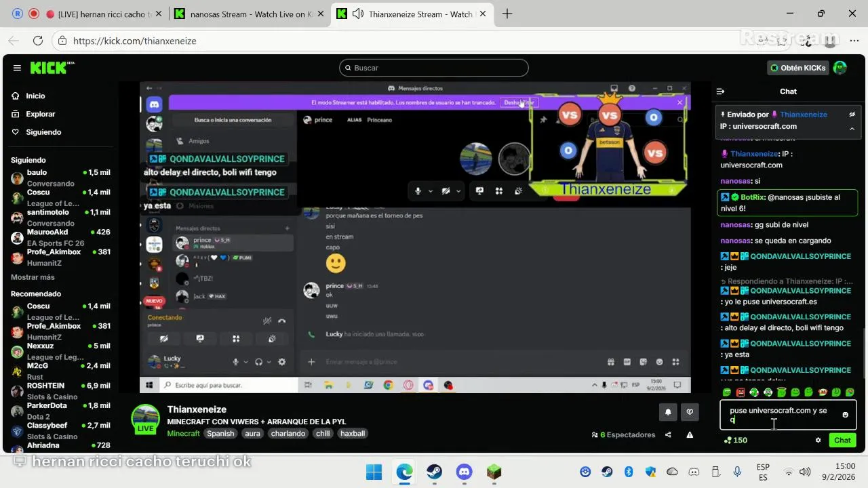The height and width of the screenshot is (488, 868).
Task: Go to Inicio in sidebar
Action: 35,96
